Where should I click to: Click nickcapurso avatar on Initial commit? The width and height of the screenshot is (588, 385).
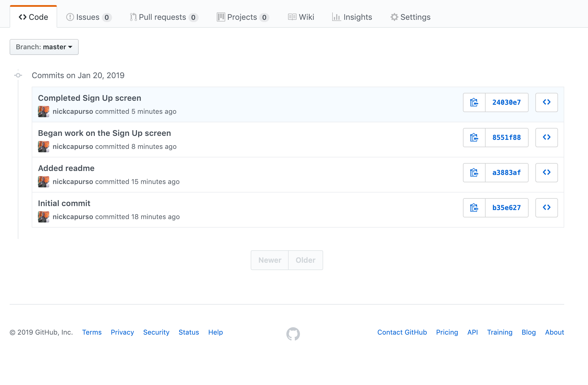44,217
